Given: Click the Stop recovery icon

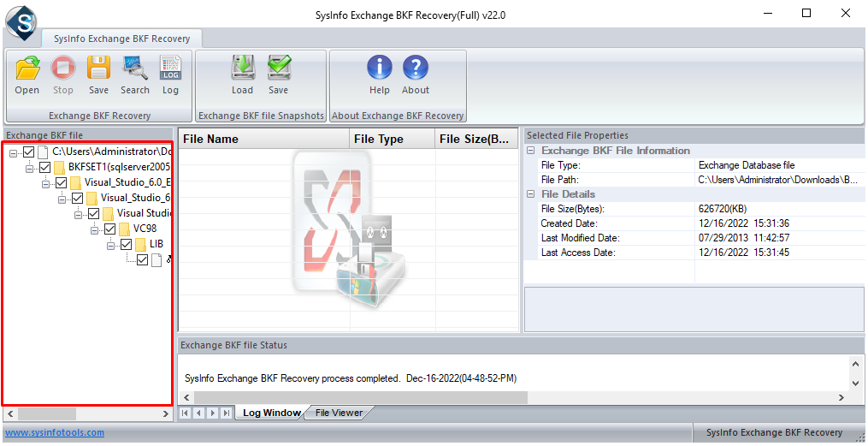Looking at the screenshot, I should (63, 75).
